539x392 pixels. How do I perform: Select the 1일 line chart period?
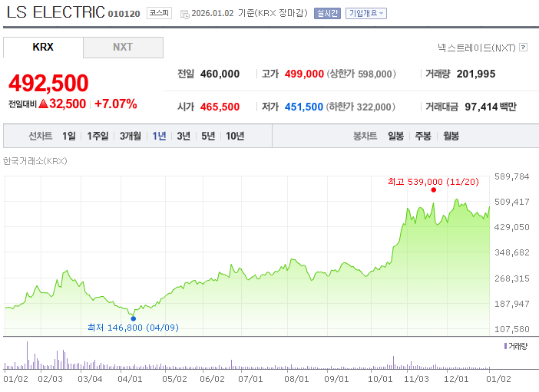pos(69,136)
